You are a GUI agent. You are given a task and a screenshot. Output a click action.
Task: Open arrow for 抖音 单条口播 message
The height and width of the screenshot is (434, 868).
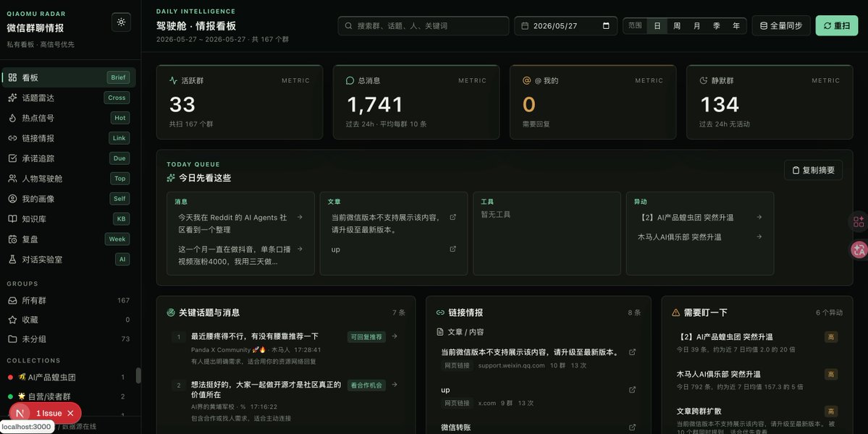300,250
